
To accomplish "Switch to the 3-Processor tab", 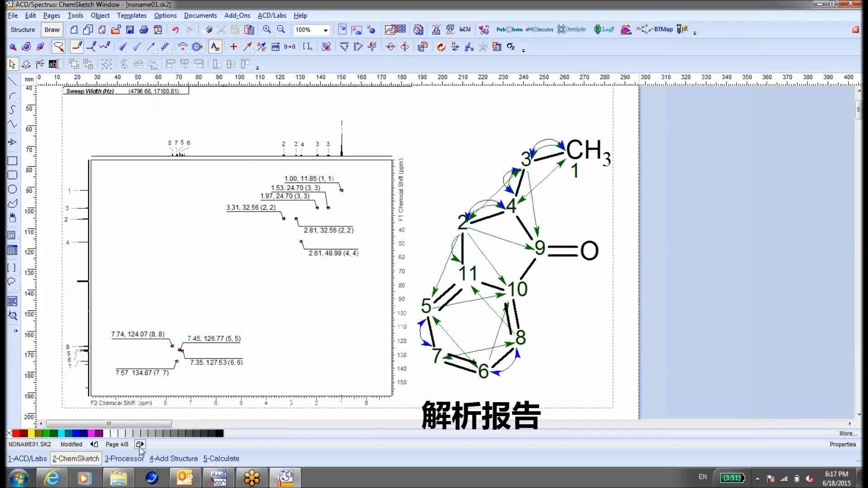I will coord(124,459).
